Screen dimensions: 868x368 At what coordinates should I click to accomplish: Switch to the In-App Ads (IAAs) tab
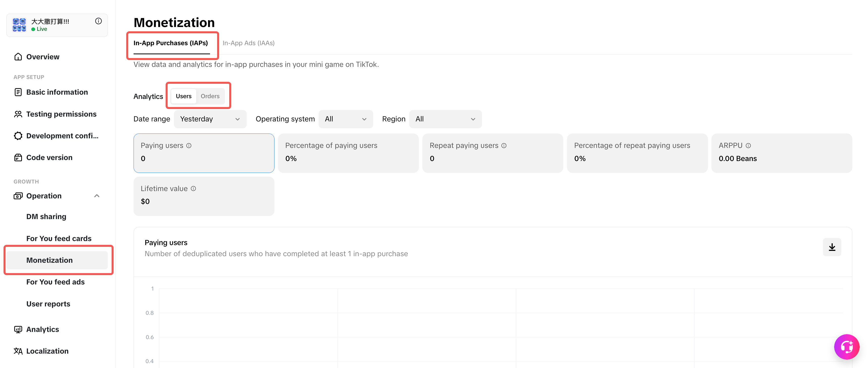pyautogui.click(x=248, y=43)
